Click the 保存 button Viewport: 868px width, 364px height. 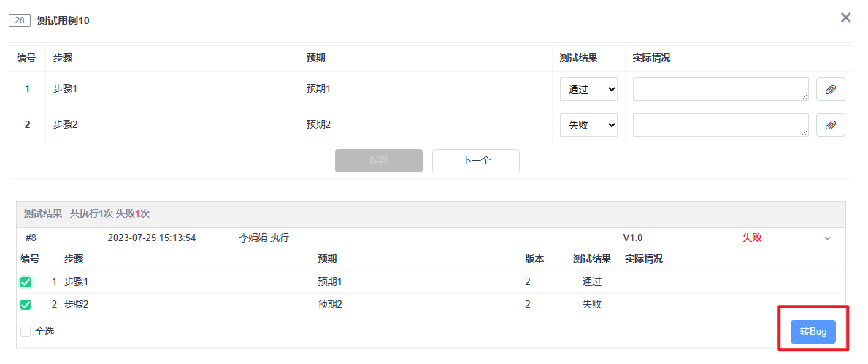pos(378,161)
